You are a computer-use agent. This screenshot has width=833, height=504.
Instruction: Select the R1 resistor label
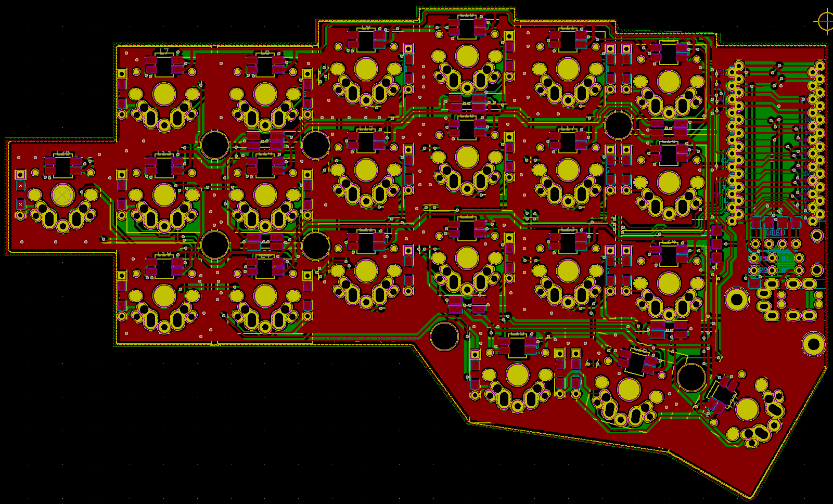pos(785,259)
